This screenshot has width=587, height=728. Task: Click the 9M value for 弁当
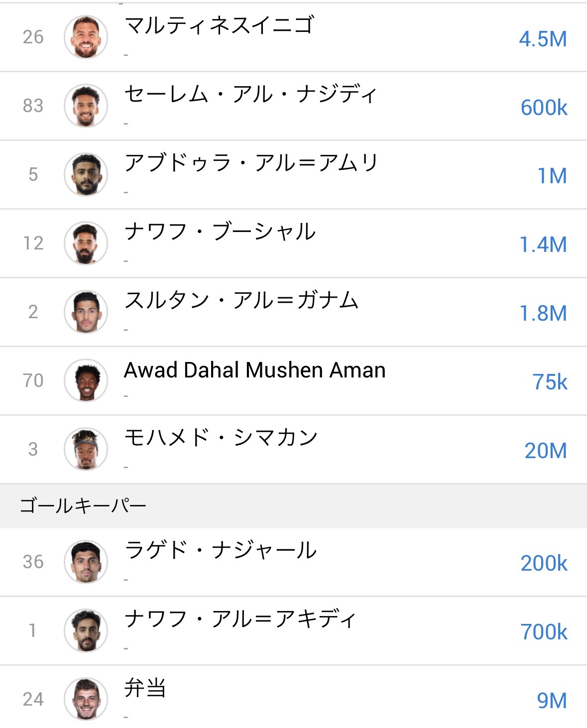coord(552,701)
